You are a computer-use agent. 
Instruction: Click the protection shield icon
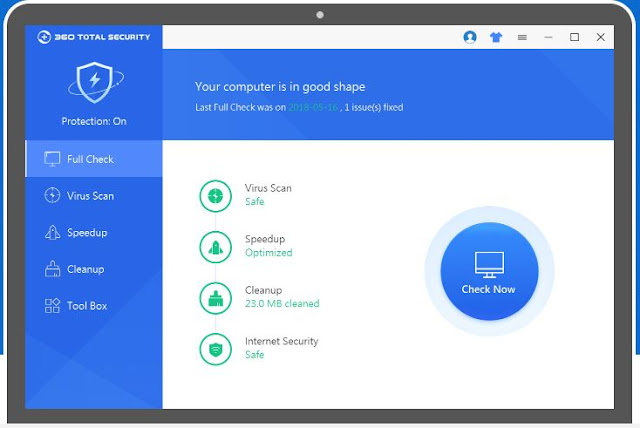pyautogui.click(x=96, y=82)
